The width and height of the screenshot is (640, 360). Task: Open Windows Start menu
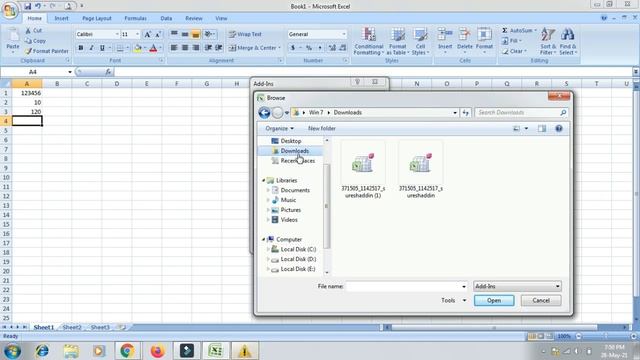click(12, 351)
